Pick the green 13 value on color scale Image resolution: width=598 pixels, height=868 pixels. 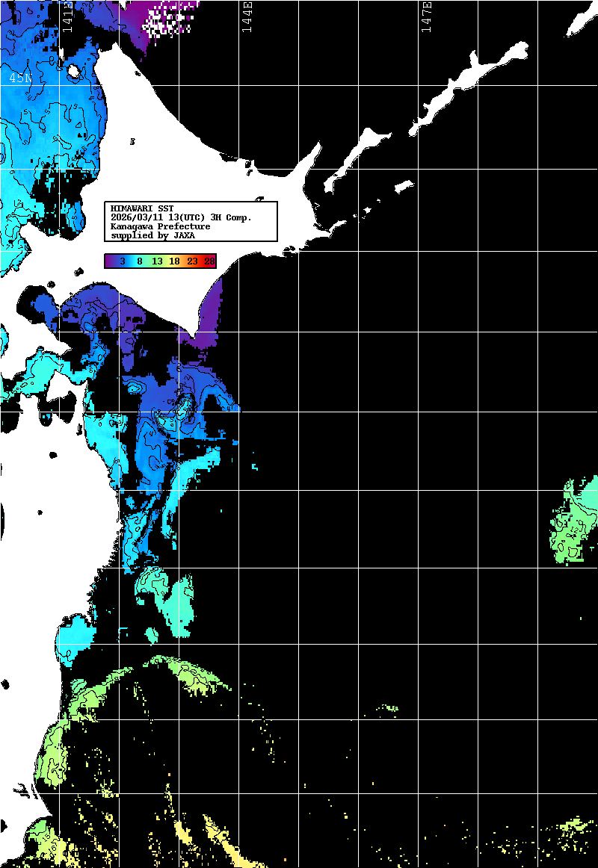coord(157,261)
